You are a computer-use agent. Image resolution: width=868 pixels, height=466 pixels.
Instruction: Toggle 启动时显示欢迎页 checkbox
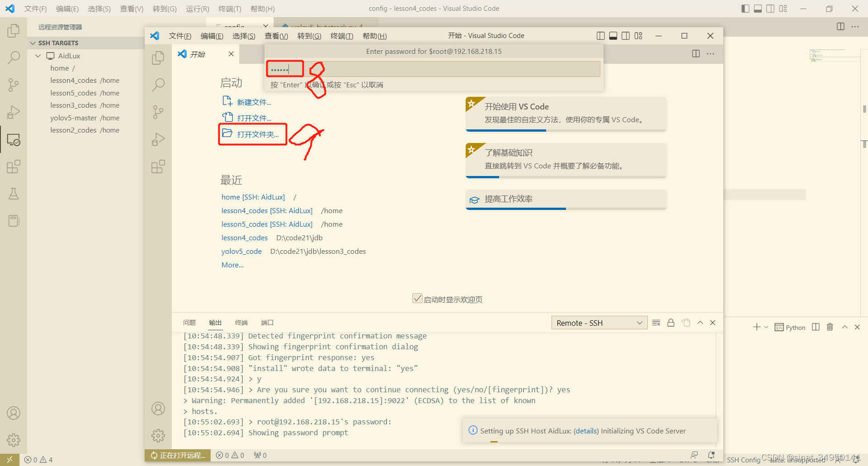tap(417, 299)
